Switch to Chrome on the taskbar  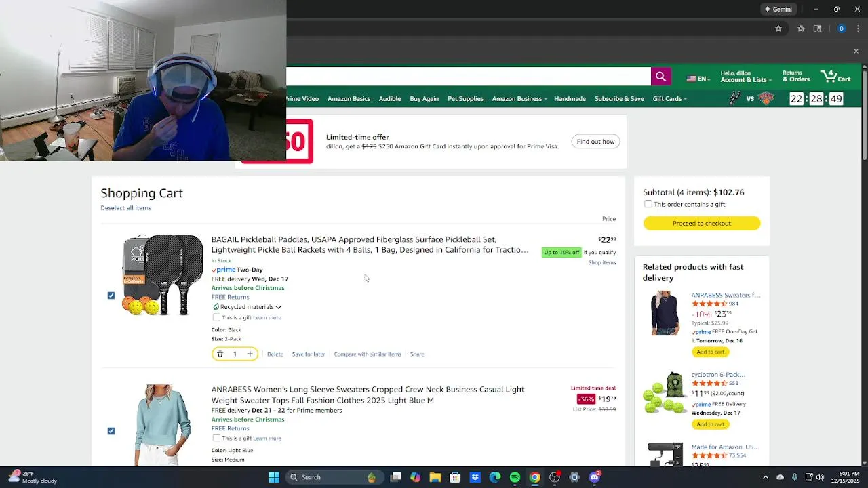point(534,477)
